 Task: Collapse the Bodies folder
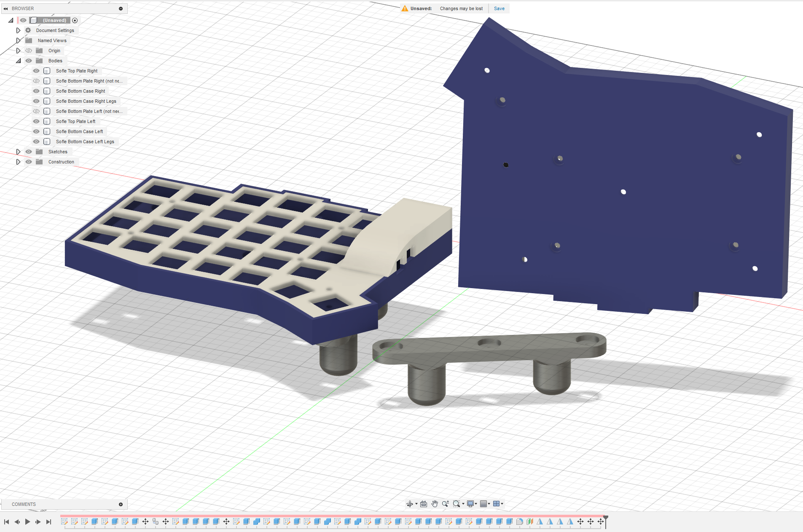(x=18, y=61)
